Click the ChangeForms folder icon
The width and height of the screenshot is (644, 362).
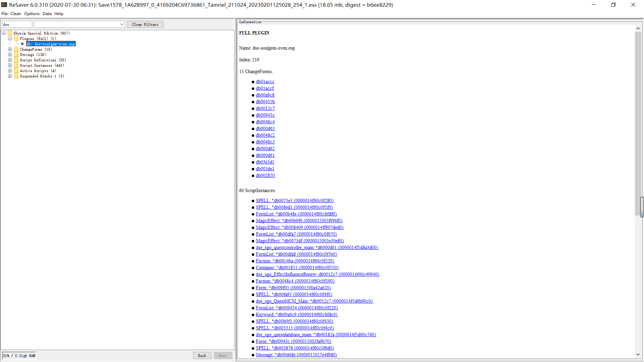pyautogui.click(x=16, y=49)
